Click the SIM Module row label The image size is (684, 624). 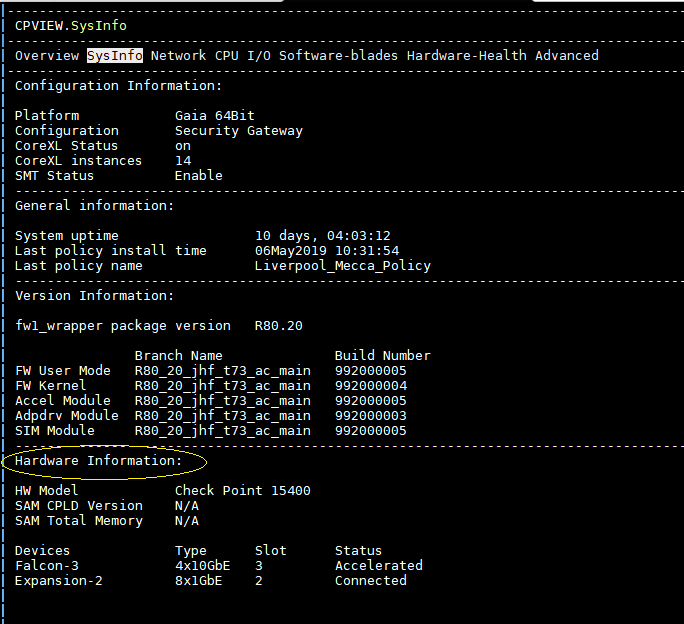pos(55,431)
